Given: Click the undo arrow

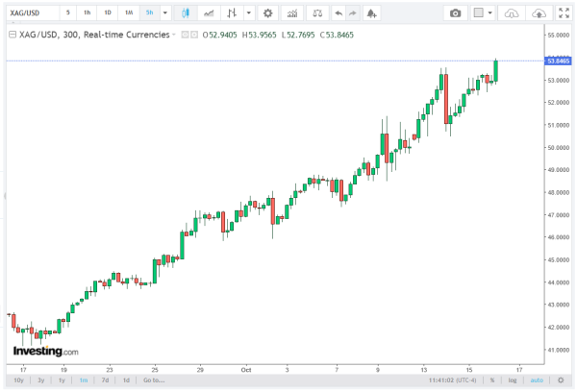Looking at the screenshot, I should pyautogui.click(x=338, y=12).
